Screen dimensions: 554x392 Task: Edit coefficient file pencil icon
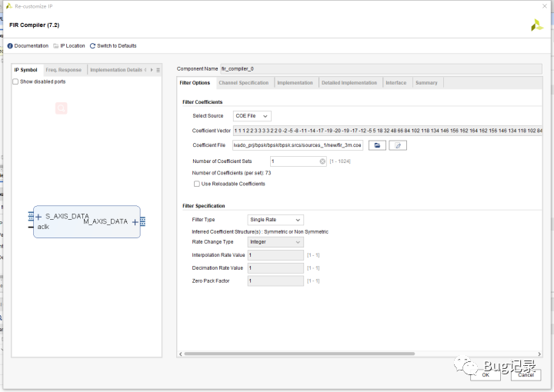pos(398,145)
